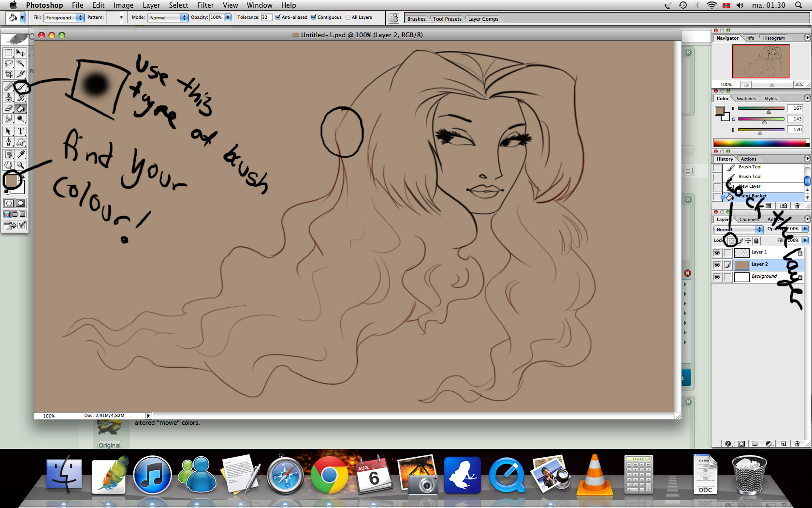Open the layer blend mode dropdown
The image size is (812, 508).
(739, 229)
